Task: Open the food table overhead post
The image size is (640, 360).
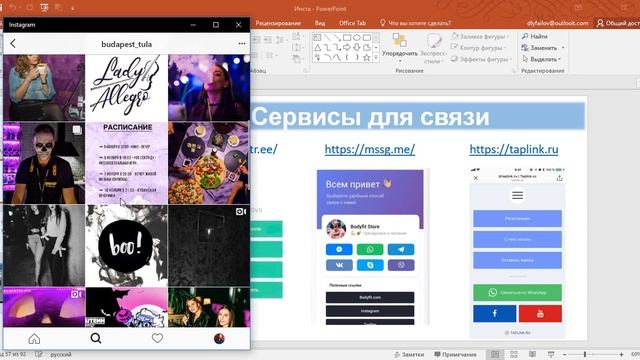Action: 209,163
